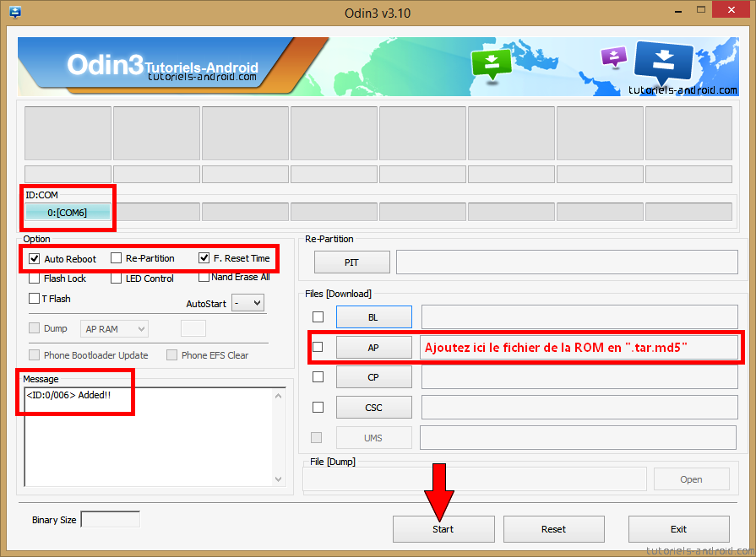Choose a ROM file with AP button
Screen dimensions: 756x557
(x=373, y=348)
